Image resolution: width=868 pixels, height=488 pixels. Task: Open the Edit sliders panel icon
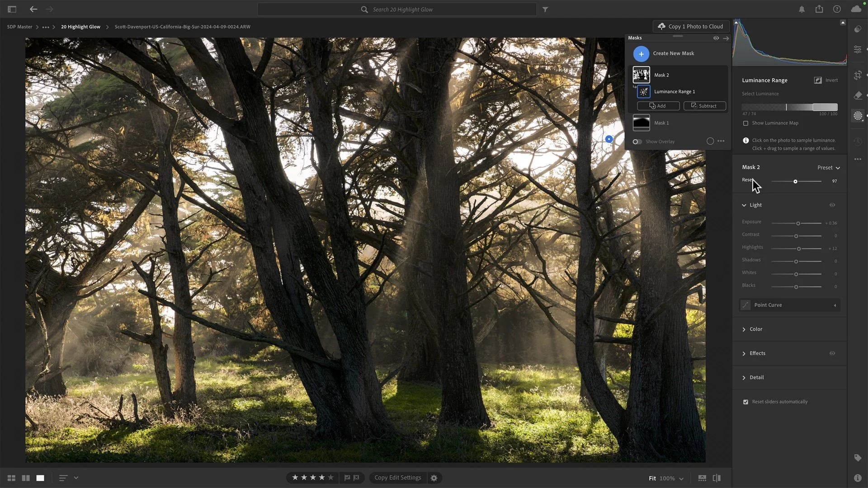(x=858, y=49)
